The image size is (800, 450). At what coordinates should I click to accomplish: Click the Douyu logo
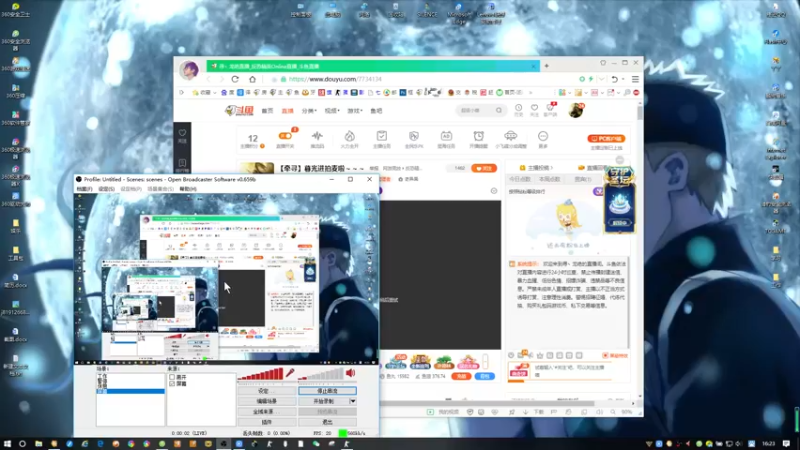pos(239,111)
